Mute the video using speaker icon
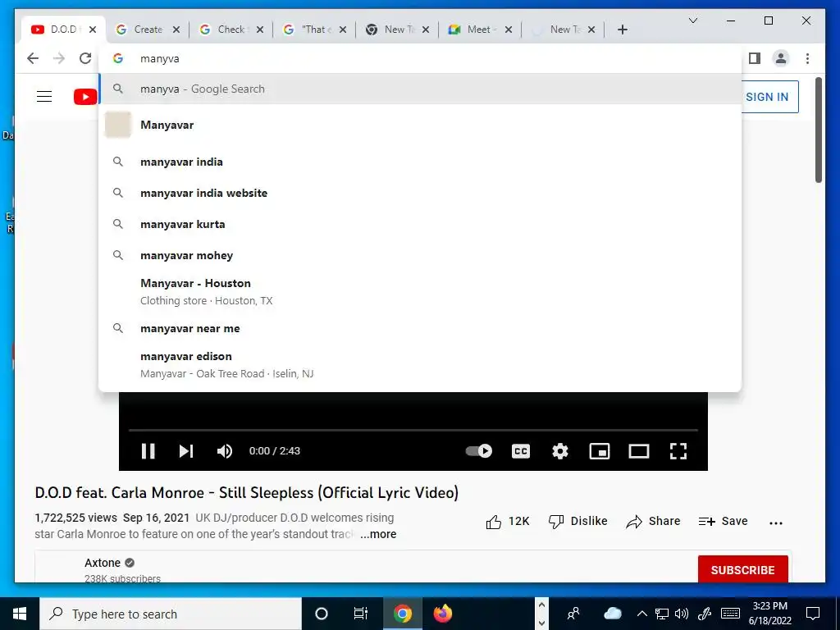 225,451
